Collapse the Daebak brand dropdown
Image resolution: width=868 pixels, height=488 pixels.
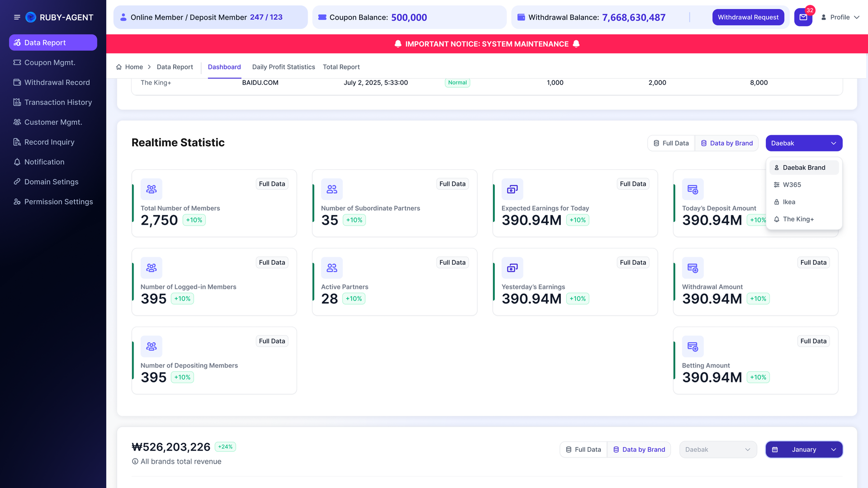[x=804, y=143]
